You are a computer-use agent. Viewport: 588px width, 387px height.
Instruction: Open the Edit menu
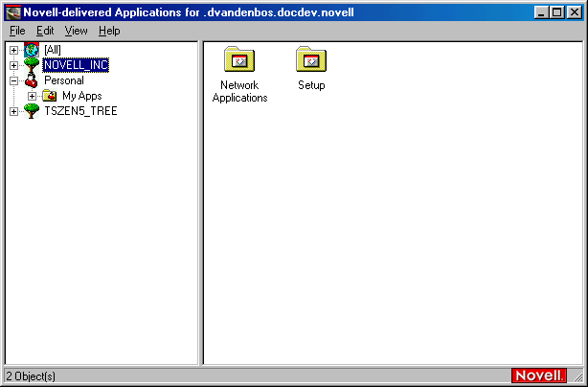coord(45,31)
